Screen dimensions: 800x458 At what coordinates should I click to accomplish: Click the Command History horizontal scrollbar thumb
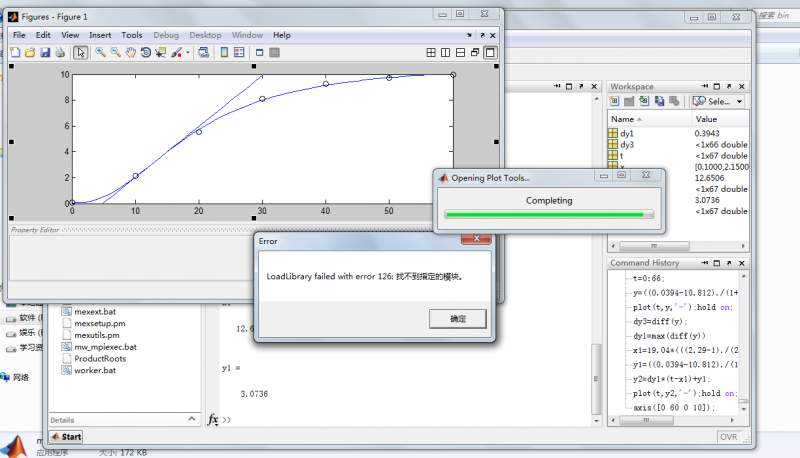pos(646,420)
